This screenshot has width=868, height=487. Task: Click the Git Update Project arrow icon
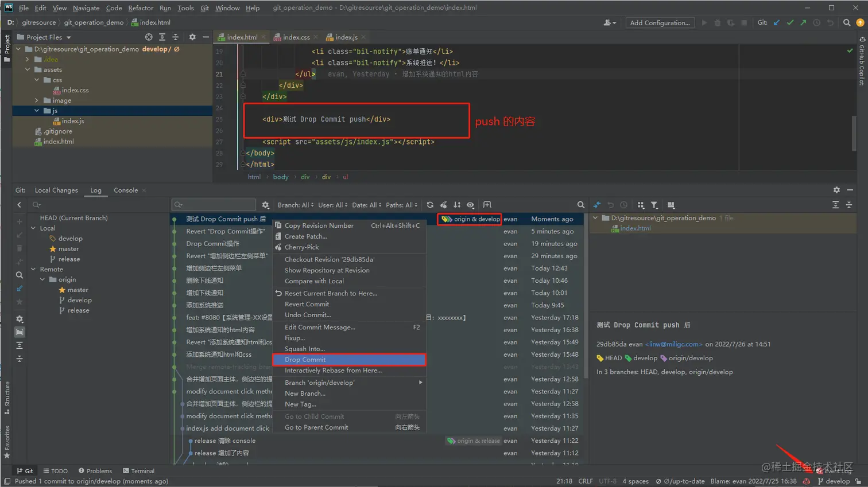[777, 23]
